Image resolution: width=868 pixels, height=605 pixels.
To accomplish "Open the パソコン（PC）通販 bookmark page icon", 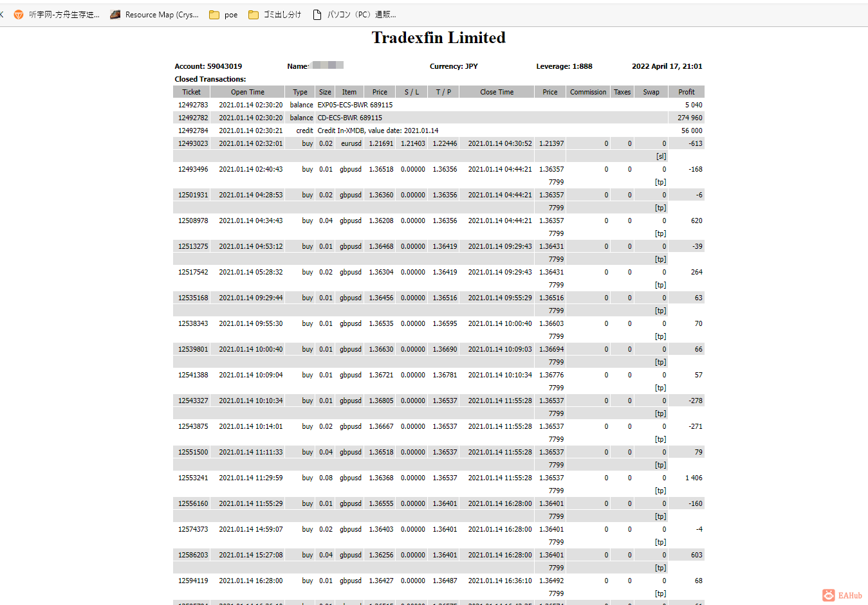I will tap(317, 15).
